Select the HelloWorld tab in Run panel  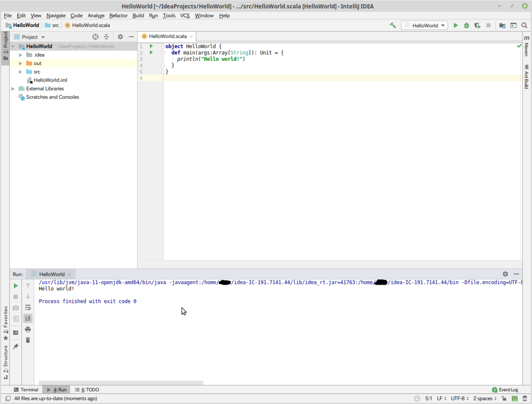pyautogui.click(x=51, y=274)
